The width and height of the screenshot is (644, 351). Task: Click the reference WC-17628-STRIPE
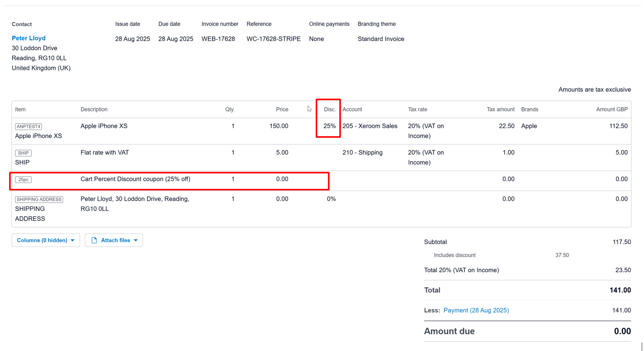point(273,39)
